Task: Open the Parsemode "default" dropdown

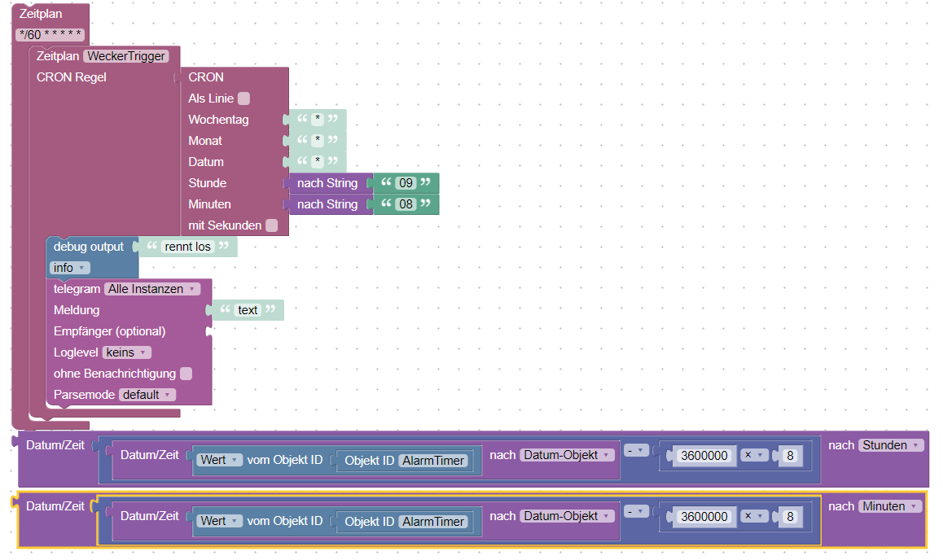Action: [x=147, y=395]
